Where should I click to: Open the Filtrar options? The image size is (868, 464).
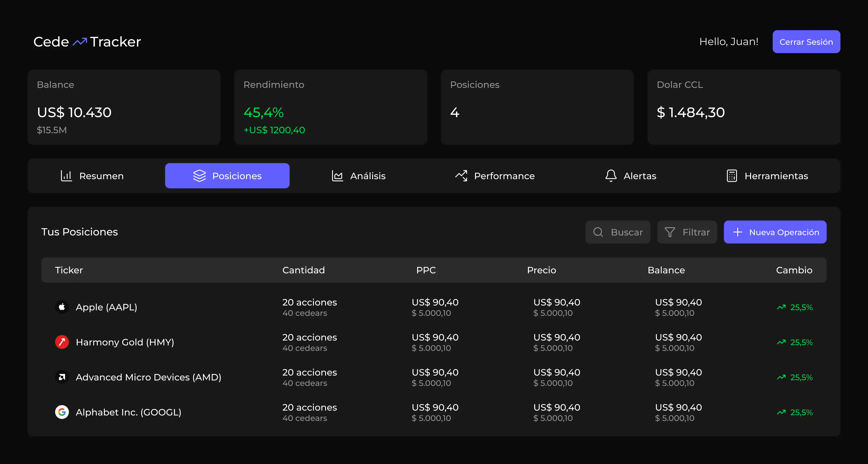[687, 232]
